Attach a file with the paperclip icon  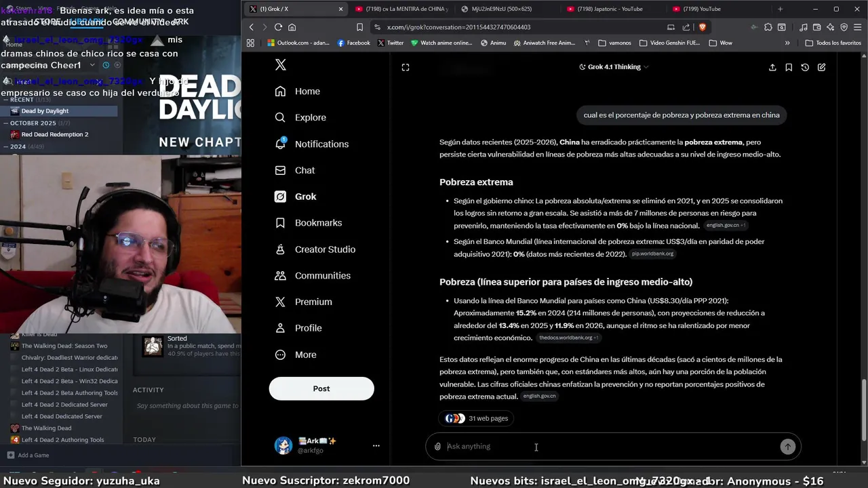point(438,447)
